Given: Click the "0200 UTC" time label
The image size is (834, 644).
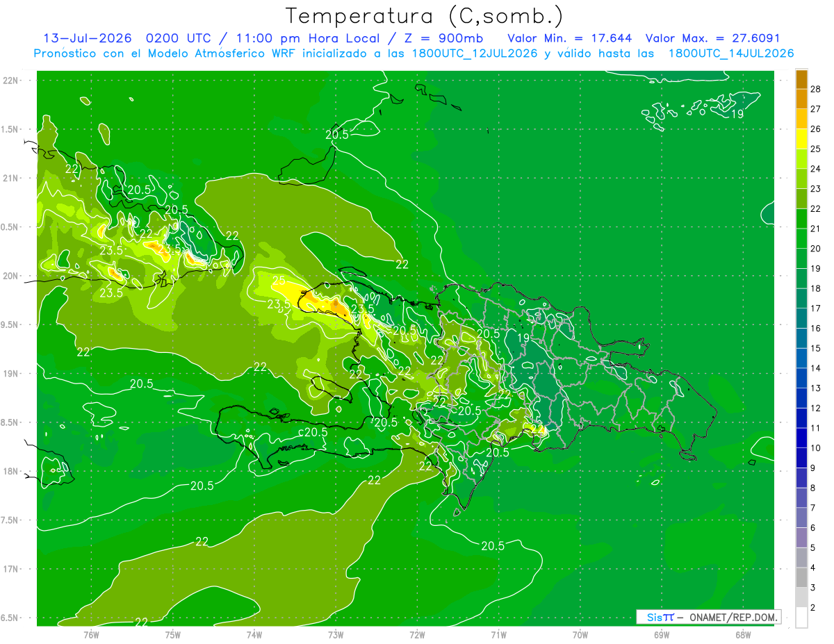Looking at the screenshot, I should (179, 38).
